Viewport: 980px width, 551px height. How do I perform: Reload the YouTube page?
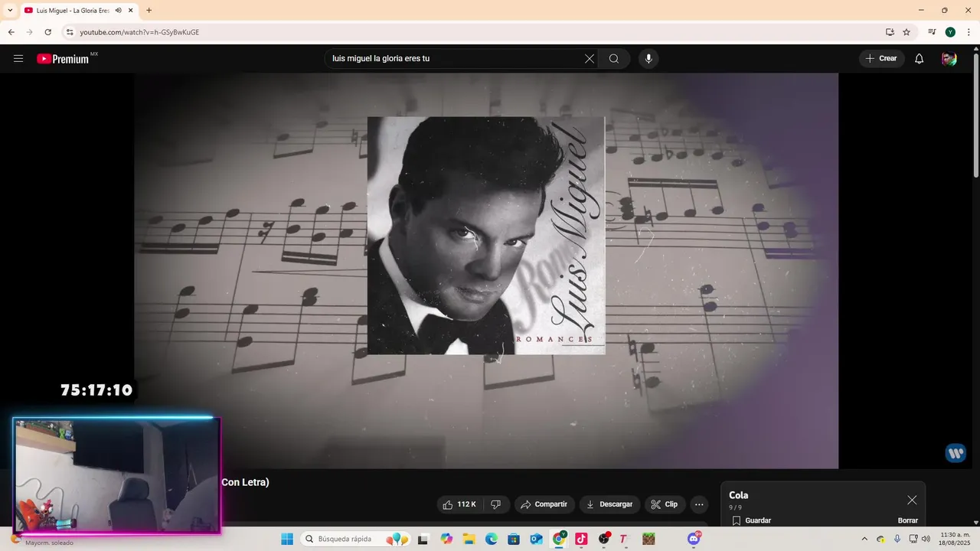[47, 32]
